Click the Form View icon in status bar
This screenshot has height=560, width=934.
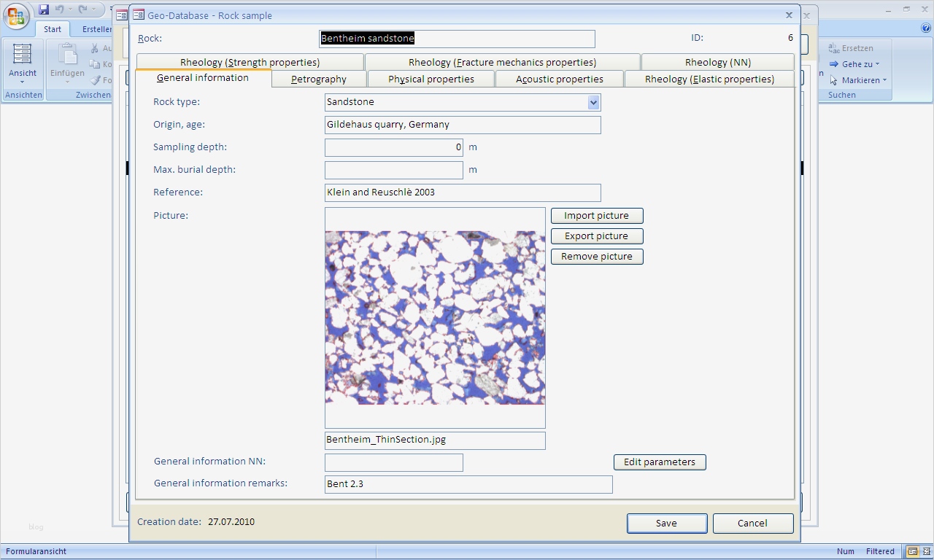(912, 552)
